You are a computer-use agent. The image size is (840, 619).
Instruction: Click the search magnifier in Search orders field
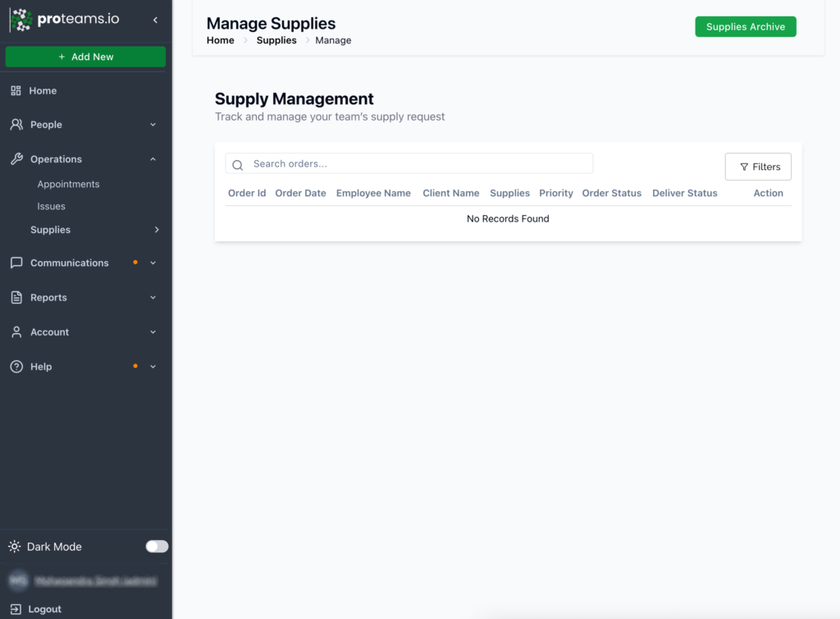(237, 163)
